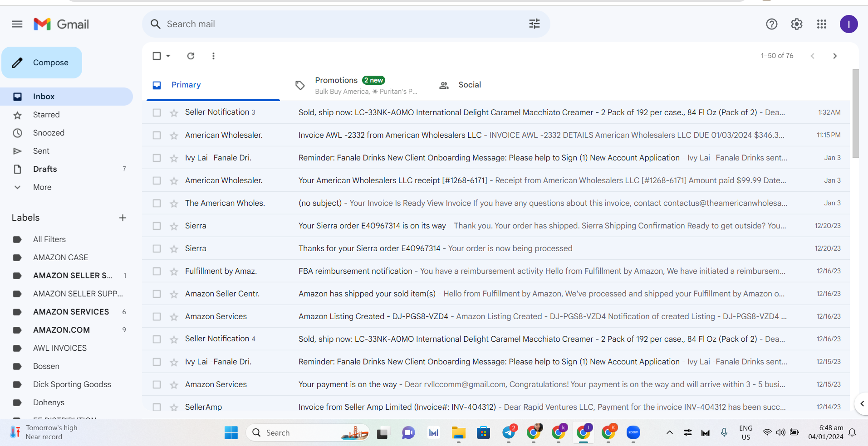This screenshot has height=446, width=868.
Task: Refresh the inbox
Action: 191,56
